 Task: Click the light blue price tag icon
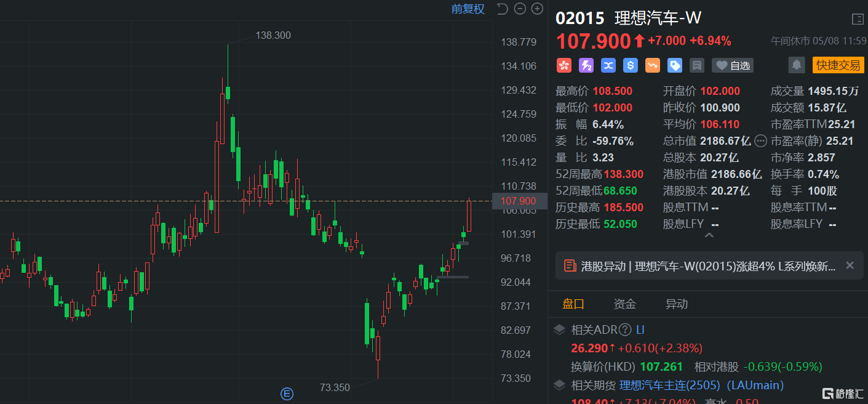pos(675,65)
